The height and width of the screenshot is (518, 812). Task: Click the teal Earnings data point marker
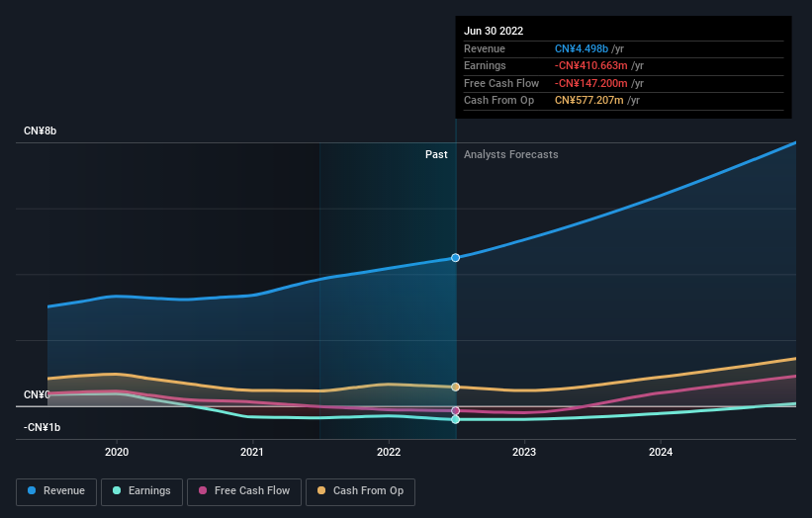tap(455, 420)
